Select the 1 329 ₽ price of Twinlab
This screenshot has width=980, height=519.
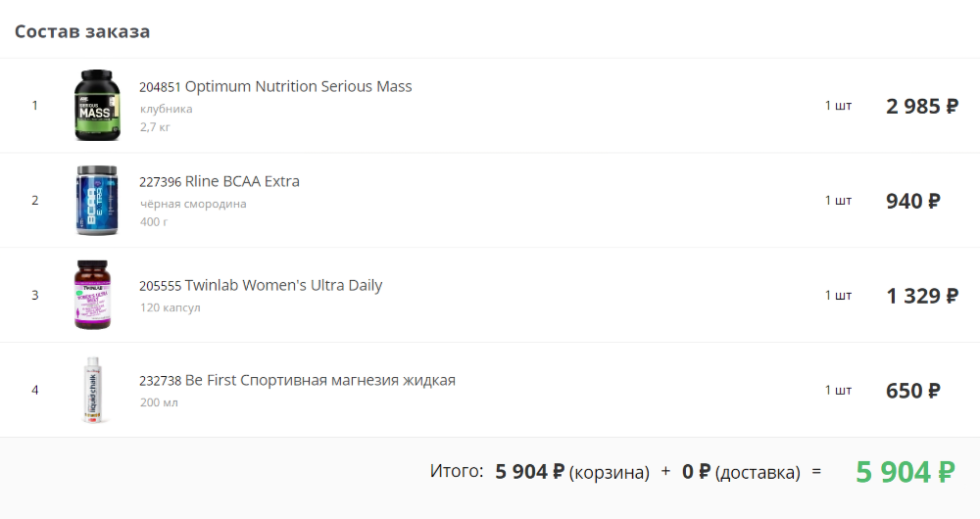[922, 296]
